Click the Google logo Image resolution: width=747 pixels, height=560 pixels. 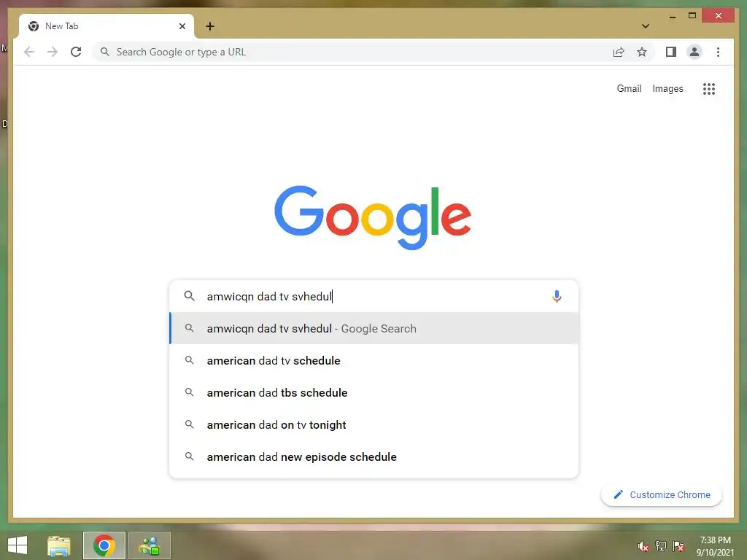point(373,217)
